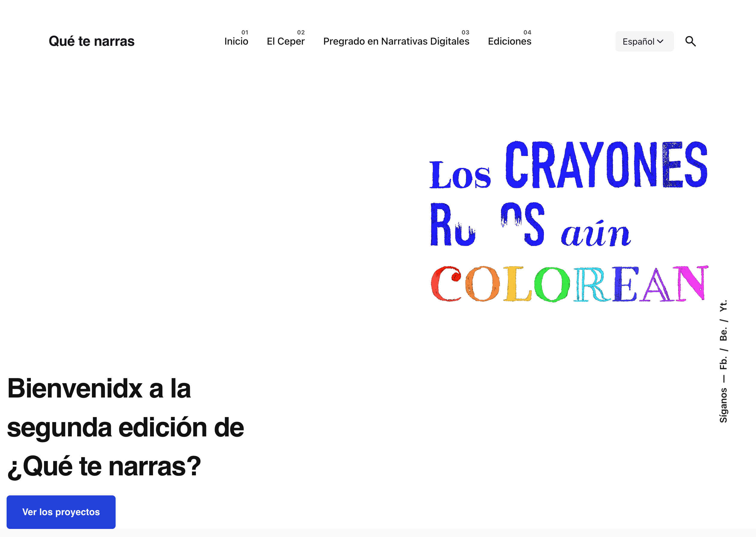Screen dimensions: 756x537
Task: Go to the Inicio menu item
Action: coord(236,41)
